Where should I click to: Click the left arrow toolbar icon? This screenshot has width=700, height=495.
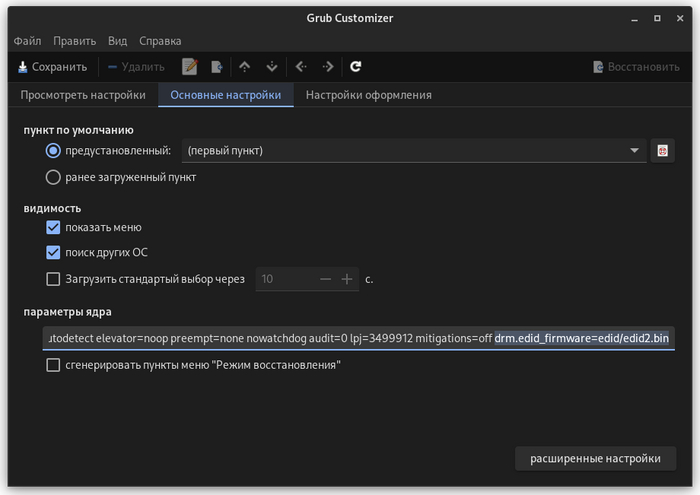click(300, 67)
